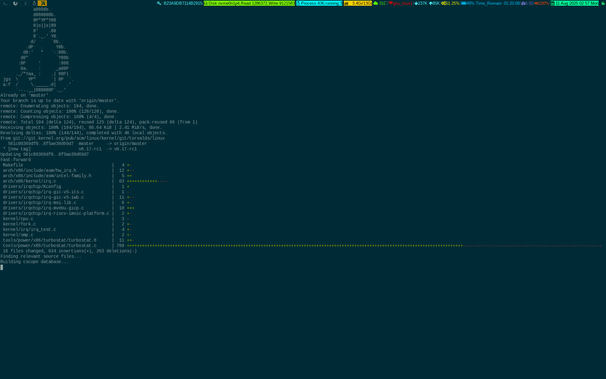
Task: Click the drivers/irqchip/irq-msi-lib.c row
Action: 67,203
